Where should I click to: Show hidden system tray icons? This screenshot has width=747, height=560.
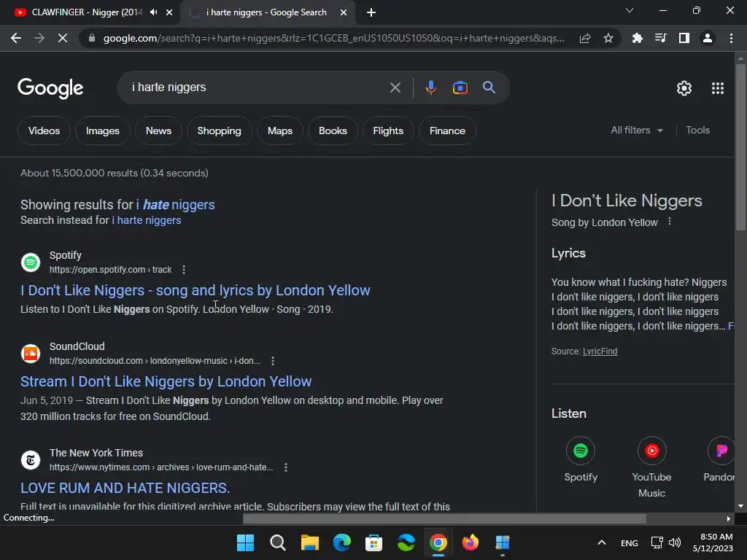coord(602,542)
